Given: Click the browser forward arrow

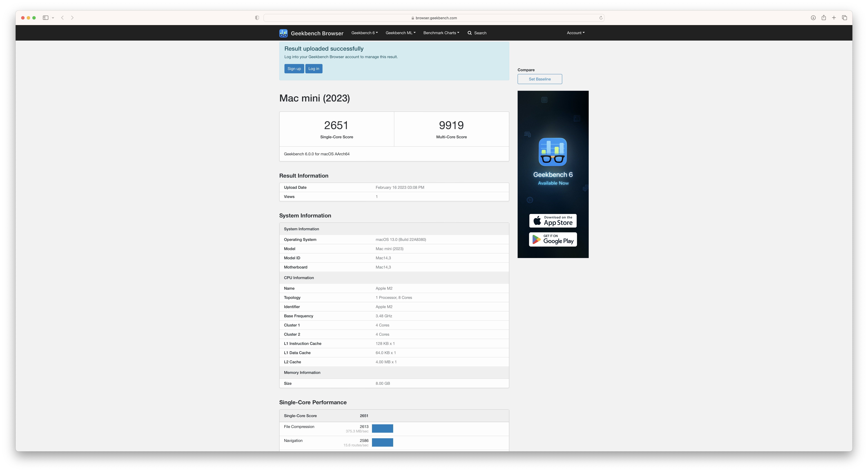Looking at the screenshot, I should 72,18.
